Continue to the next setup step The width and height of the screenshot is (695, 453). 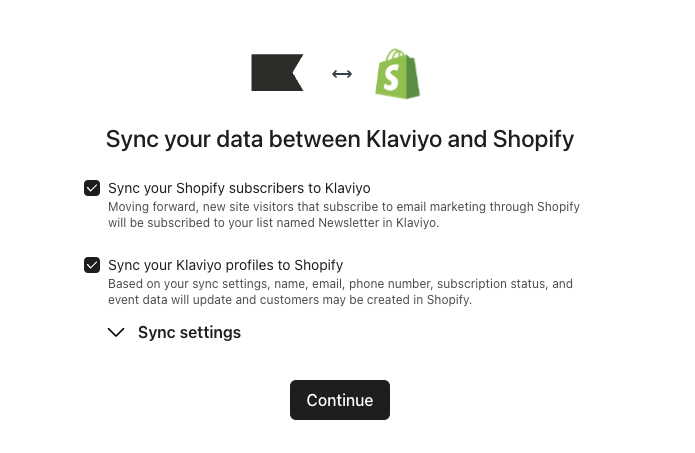(x=340, y=400)
